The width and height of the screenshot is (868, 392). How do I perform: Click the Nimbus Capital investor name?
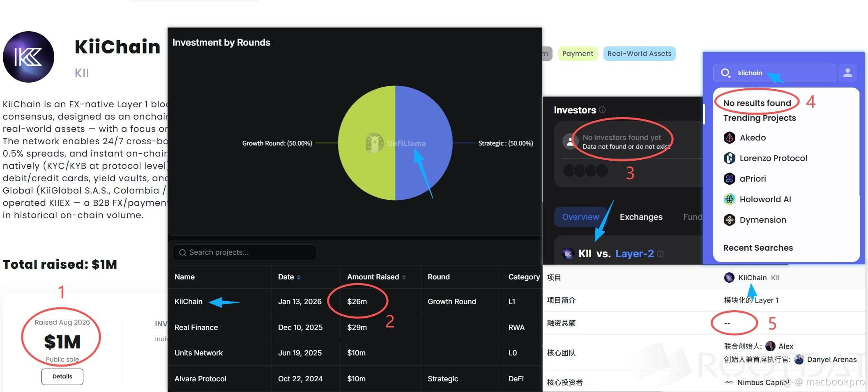tap(763, 383)
